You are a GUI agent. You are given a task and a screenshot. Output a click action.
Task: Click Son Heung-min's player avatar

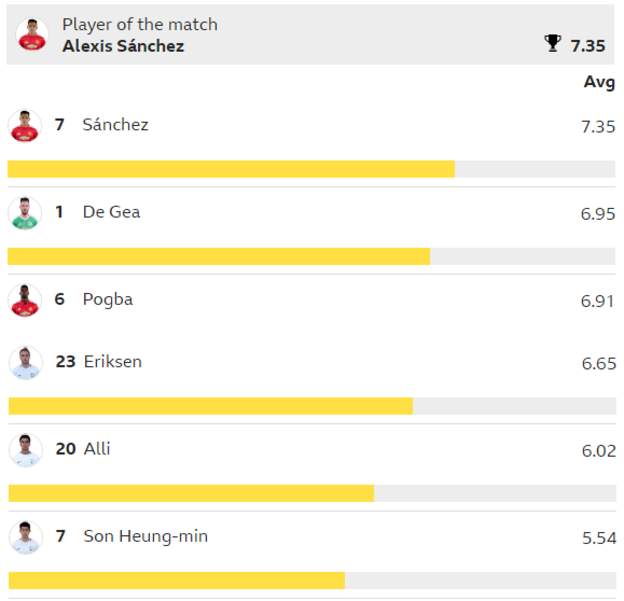coord(25,537)
